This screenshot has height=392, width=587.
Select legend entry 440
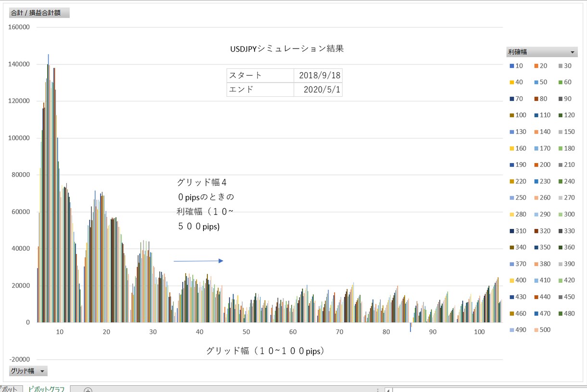pos(542,297)
